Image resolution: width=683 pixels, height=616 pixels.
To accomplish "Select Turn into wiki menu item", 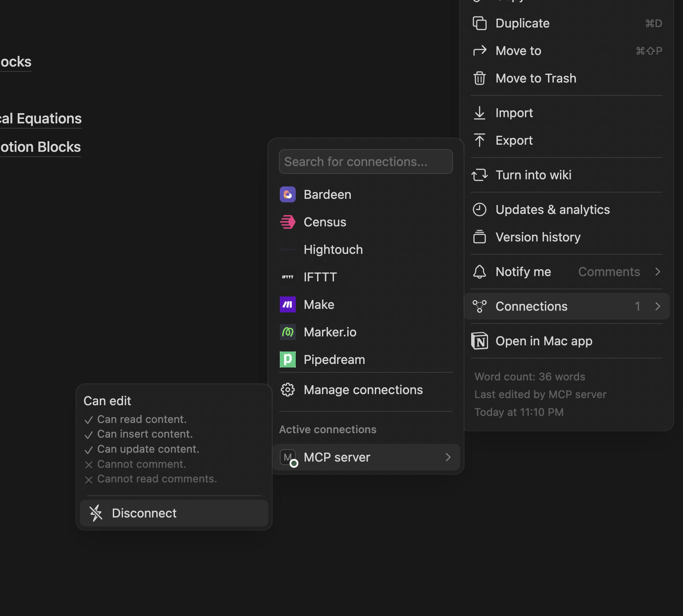I will (x=533, y=175).
